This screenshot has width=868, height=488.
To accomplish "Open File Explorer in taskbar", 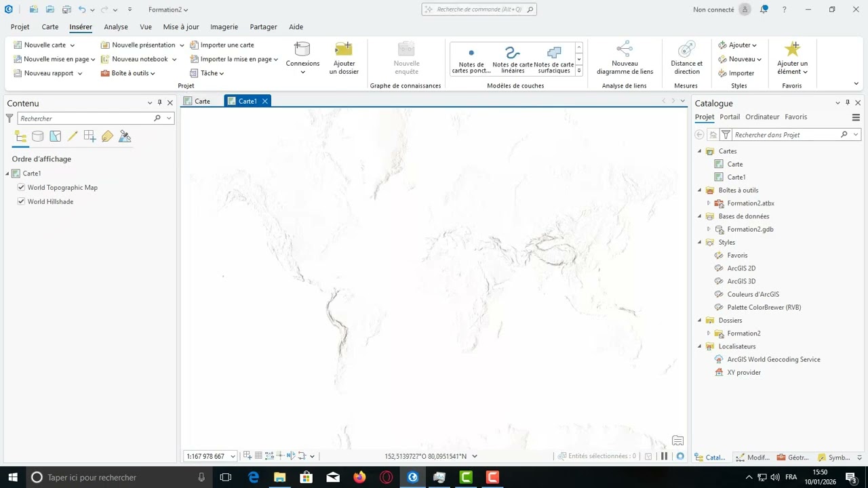I will [279, 477].
